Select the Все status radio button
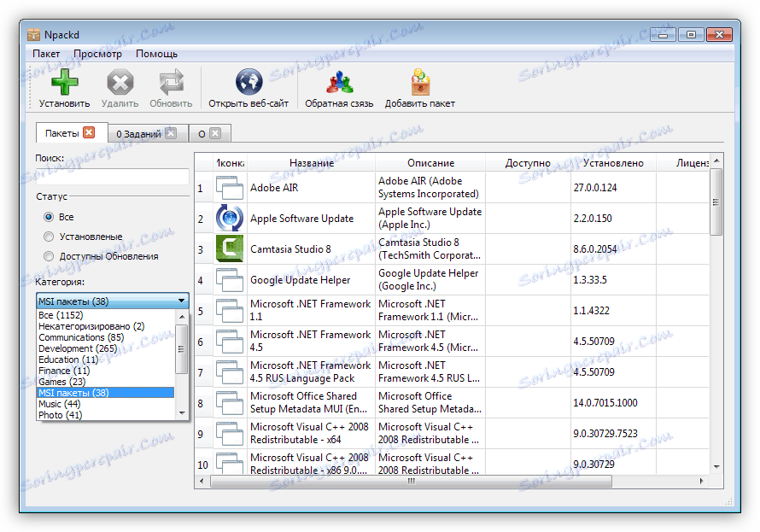Viewport: 760px width, 532px height. point(49,217)
